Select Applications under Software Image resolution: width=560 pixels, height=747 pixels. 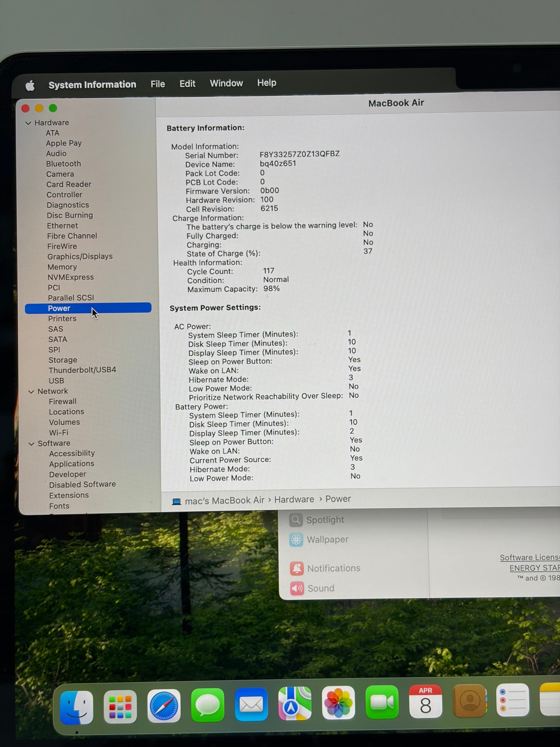click(x=72, y=464)
